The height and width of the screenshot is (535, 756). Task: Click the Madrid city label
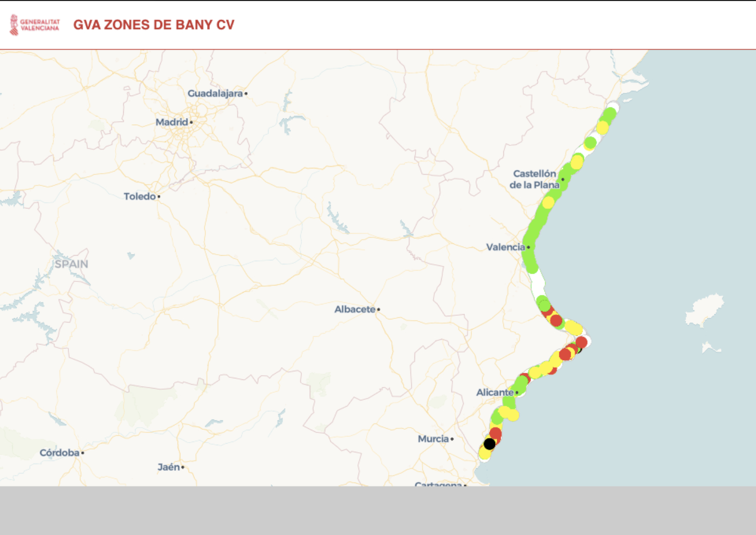[x=172, y=122]
